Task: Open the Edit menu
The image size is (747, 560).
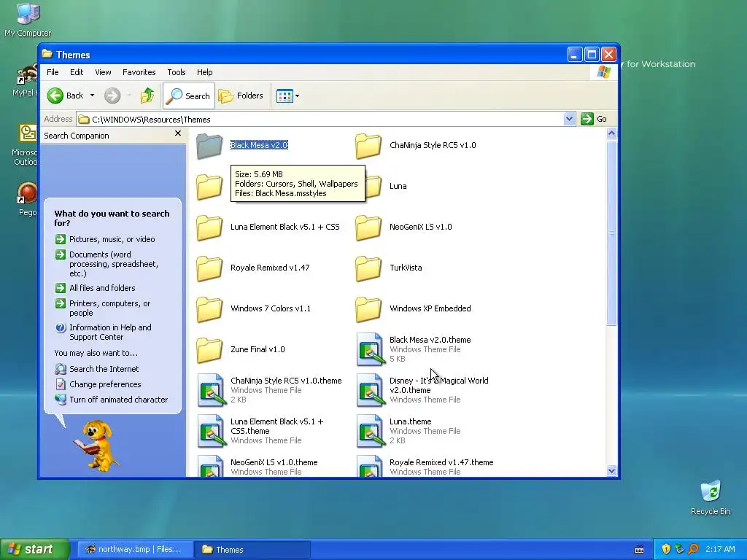Action: click(77, 72)
